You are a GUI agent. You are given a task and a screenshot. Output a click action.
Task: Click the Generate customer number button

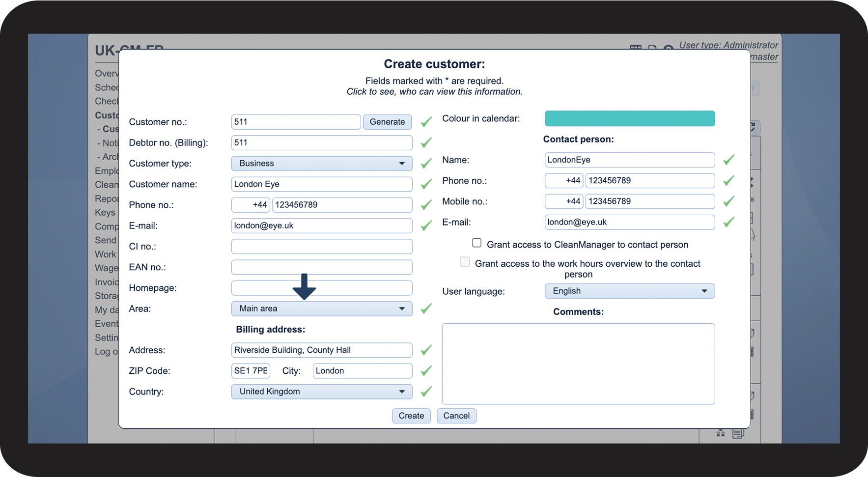pos(387,122)
